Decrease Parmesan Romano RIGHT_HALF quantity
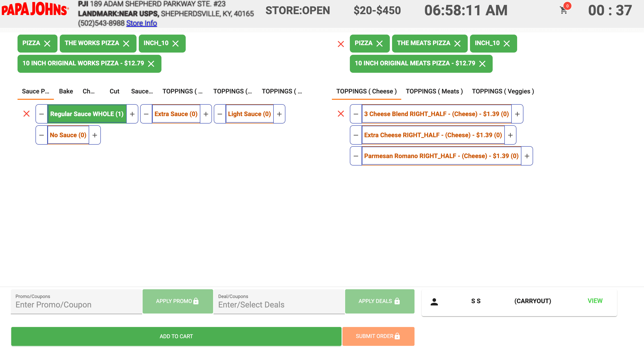This screenshot has width=644, height=349. click(x=356, y=156)
